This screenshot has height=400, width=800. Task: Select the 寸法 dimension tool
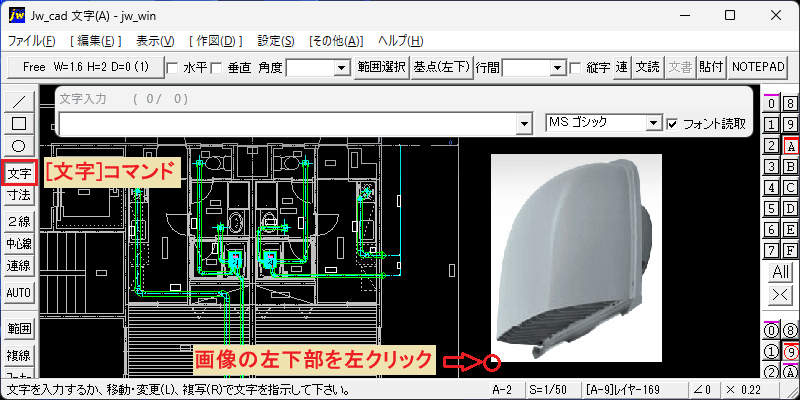tap(19, 195)
